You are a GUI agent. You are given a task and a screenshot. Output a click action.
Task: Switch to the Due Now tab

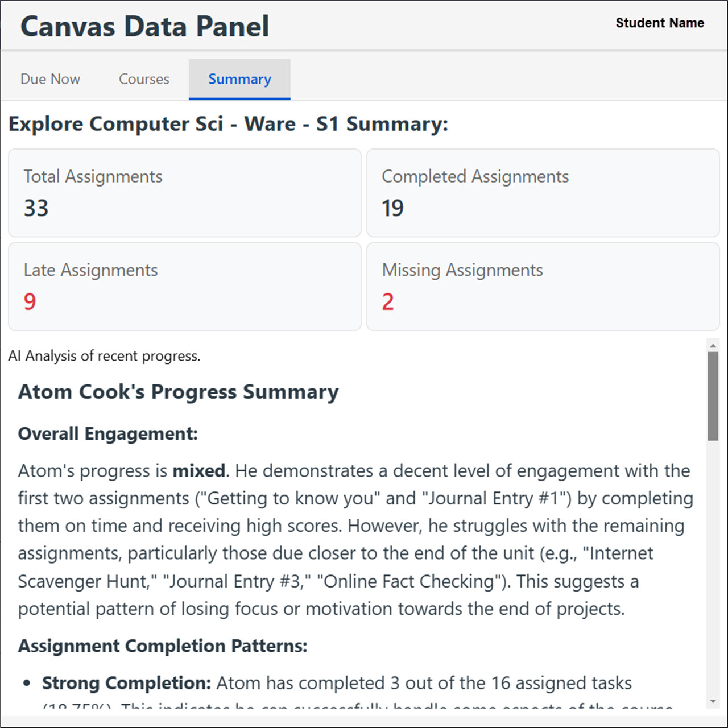tap(50, 79)
